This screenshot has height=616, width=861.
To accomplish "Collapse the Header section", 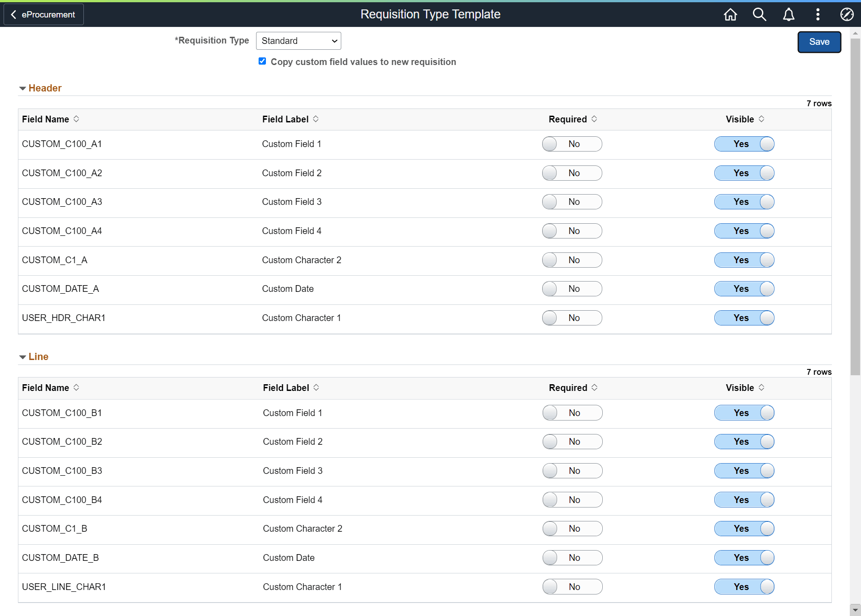I will [x=22, y=88].
